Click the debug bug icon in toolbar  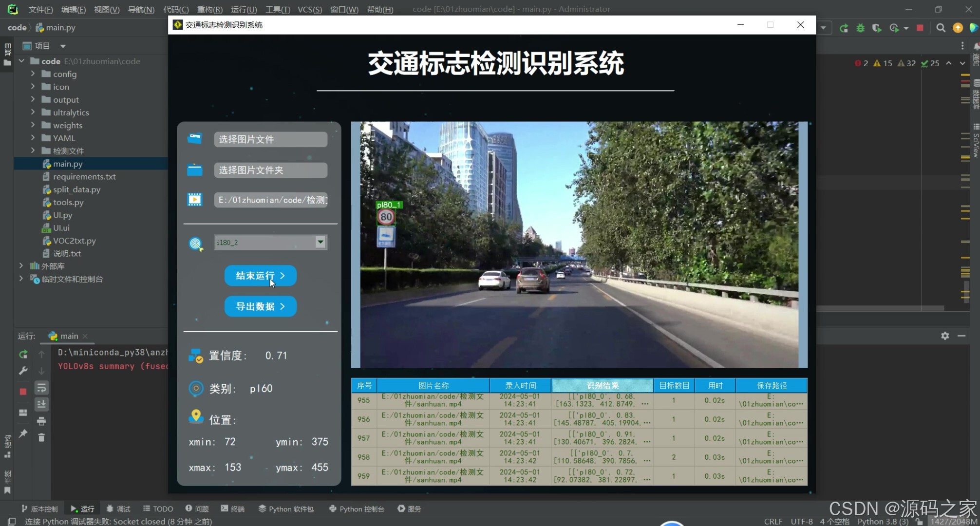pos(860,28)
